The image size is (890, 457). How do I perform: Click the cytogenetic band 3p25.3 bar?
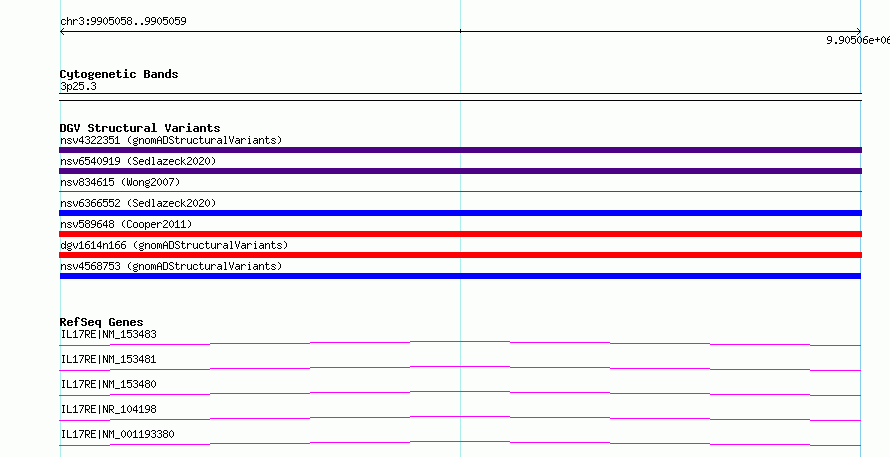(x=460, y=97)
